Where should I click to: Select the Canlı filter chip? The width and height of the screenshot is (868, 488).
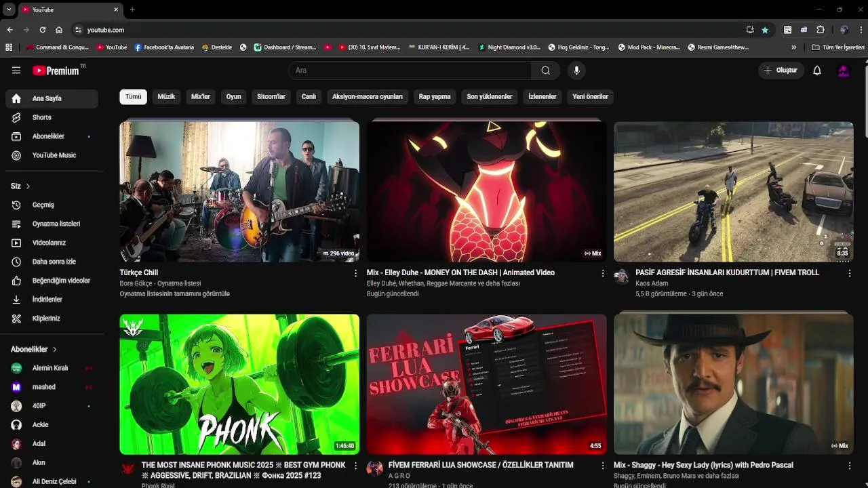309,97
